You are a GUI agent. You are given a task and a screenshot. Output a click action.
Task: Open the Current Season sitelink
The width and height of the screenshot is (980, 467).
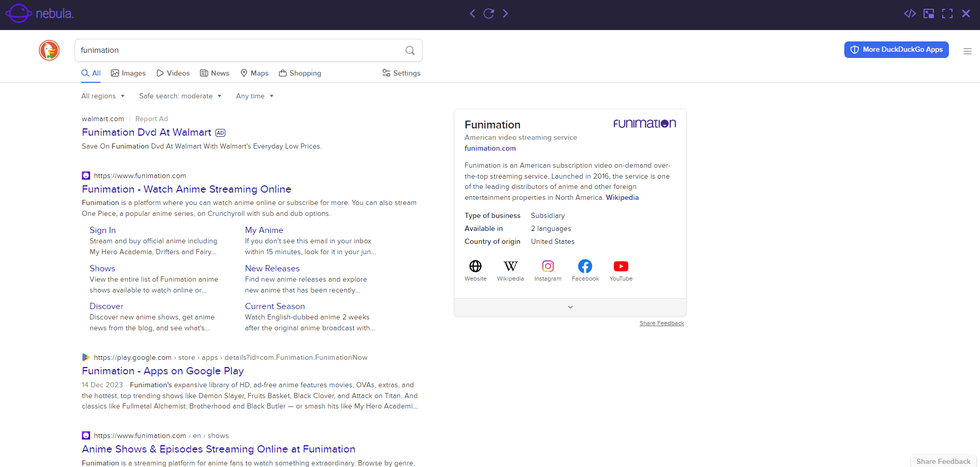click(275, 306)
